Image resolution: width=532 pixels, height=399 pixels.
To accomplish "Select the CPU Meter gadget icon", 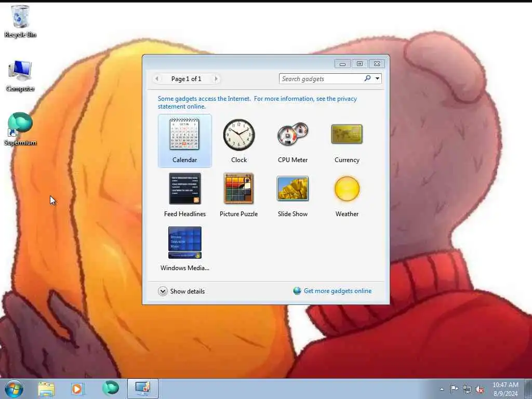I will (293, 134).
